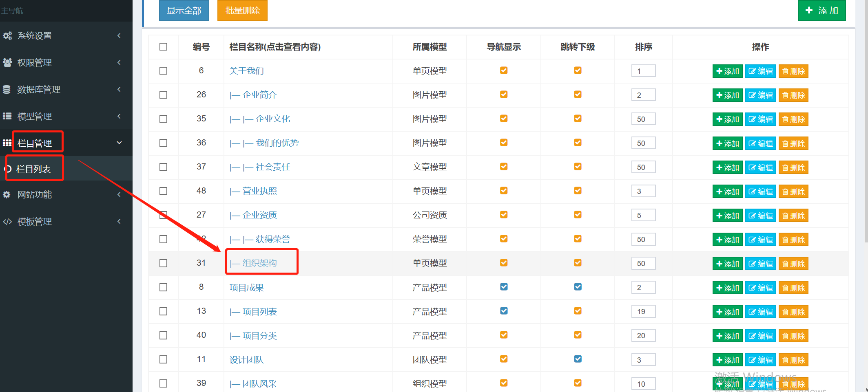868x392 pixels.
Task: Select the row checkbox for 设计团队
Action: tap(164, 359)
